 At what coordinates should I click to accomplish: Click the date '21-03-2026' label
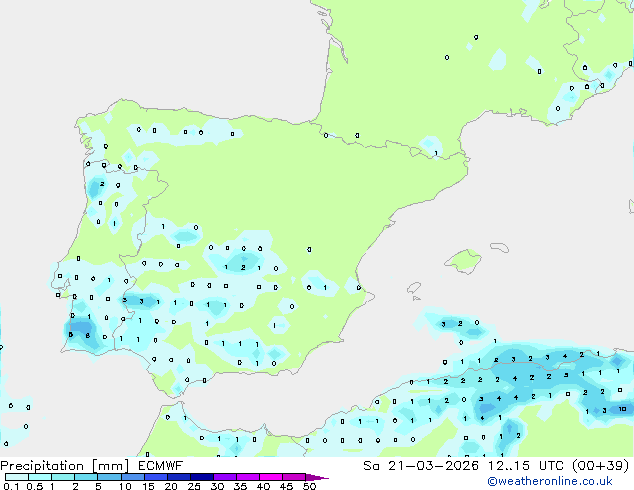point(433,466)
